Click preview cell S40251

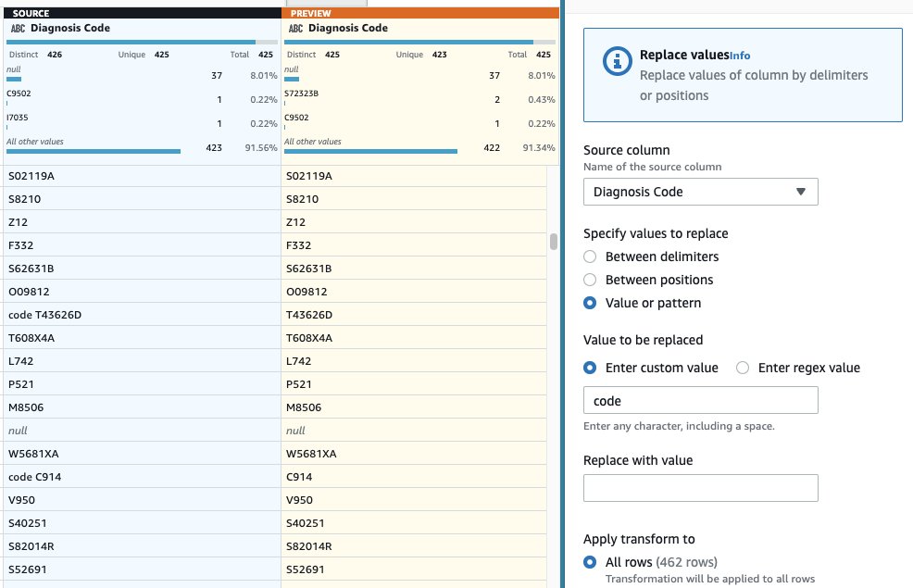click(414, 523)
